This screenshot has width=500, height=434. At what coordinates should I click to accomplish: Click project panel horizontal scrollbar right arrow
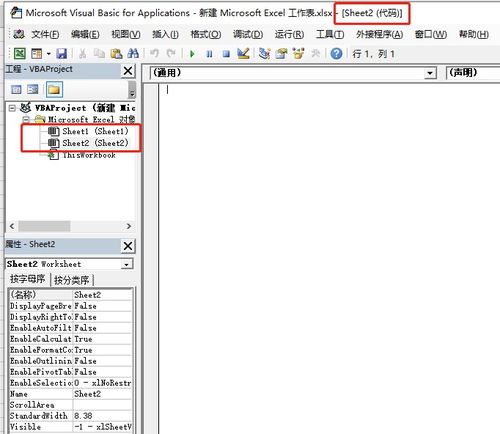[x=129, y=226]
